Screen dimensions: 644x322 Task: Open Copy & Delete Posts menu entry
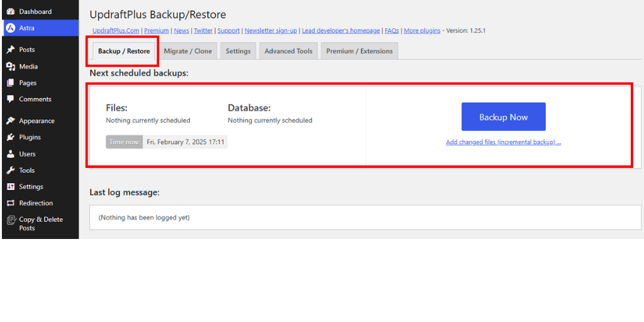coord(40,224)
